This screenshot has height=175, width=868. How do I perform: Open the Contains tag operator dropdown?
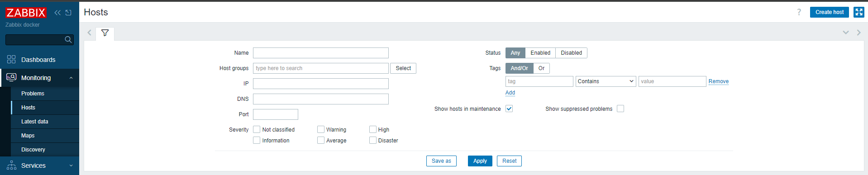tap(606, 81)
